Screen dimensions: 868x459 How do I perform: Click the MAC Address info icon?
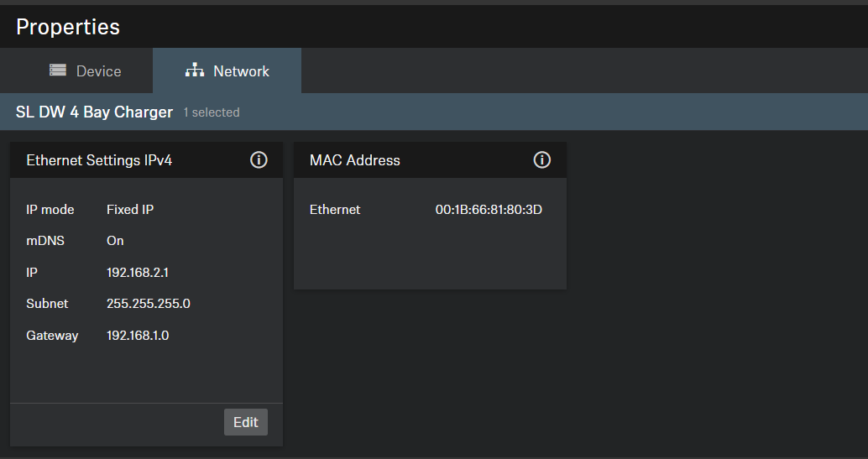(x=542, y=160)
